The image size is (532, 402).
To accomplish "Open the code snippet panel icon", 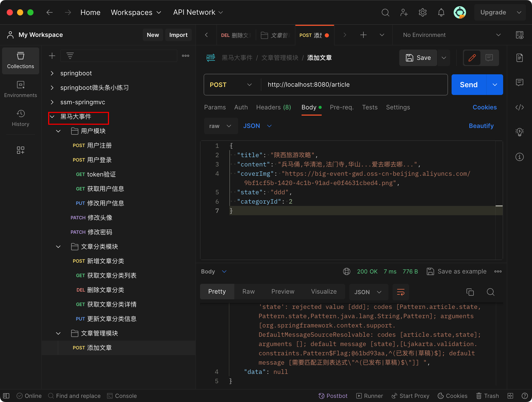I will click(x=519, y=107).
